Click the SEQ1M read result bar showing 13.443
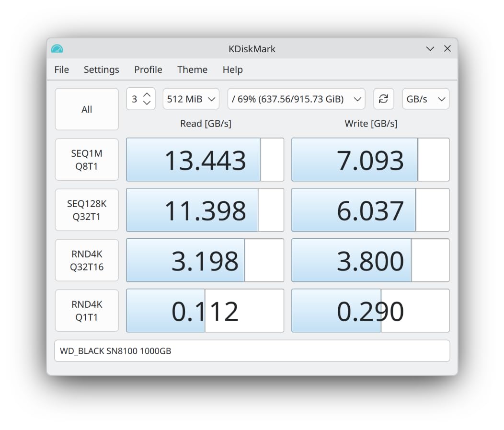Viewport: 504px width, 430px height. (x=205, y=160)
